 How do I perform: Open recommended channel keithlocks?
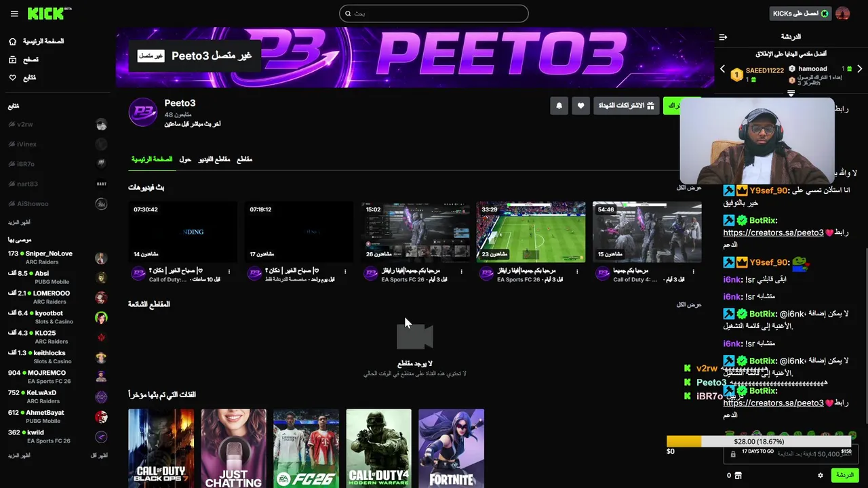(x=58, y=357)
